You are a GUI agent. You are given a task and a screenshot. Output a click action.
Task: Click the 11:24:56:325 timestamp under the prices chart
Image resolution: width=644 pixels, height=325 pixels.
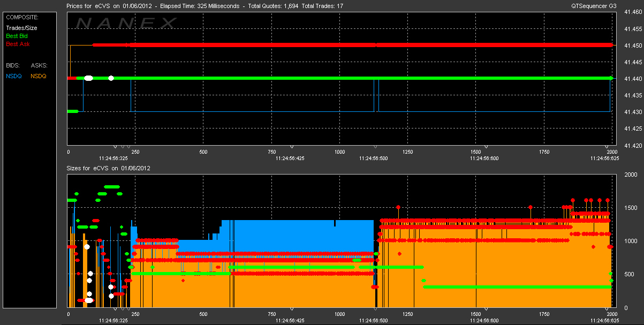coord(113,158)
